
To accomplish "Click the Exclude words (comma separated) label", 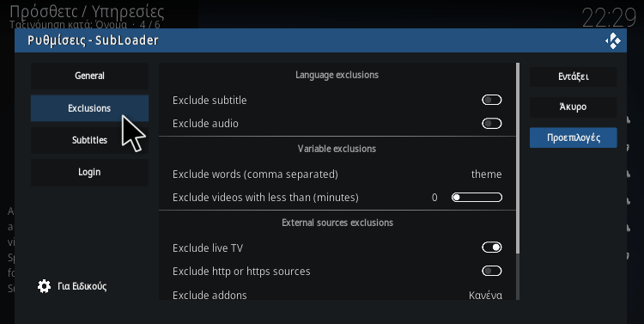I will (x=255, y=174).
